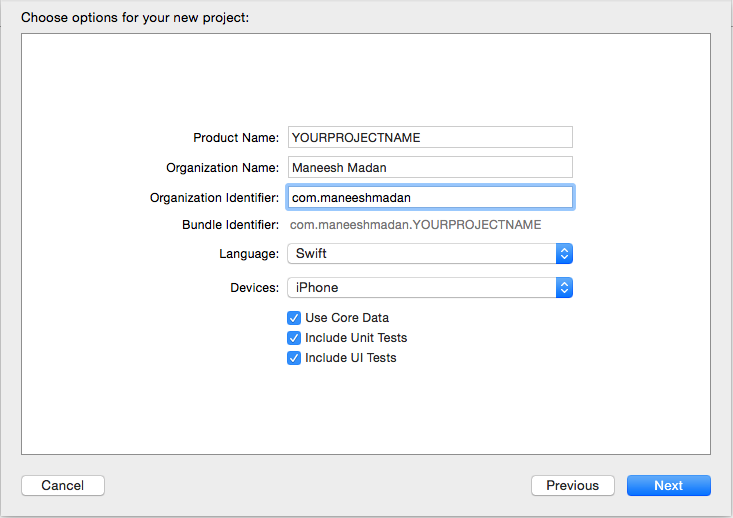Click the Devices label text
Screen dimensions: 733x518
click(254, 288)
